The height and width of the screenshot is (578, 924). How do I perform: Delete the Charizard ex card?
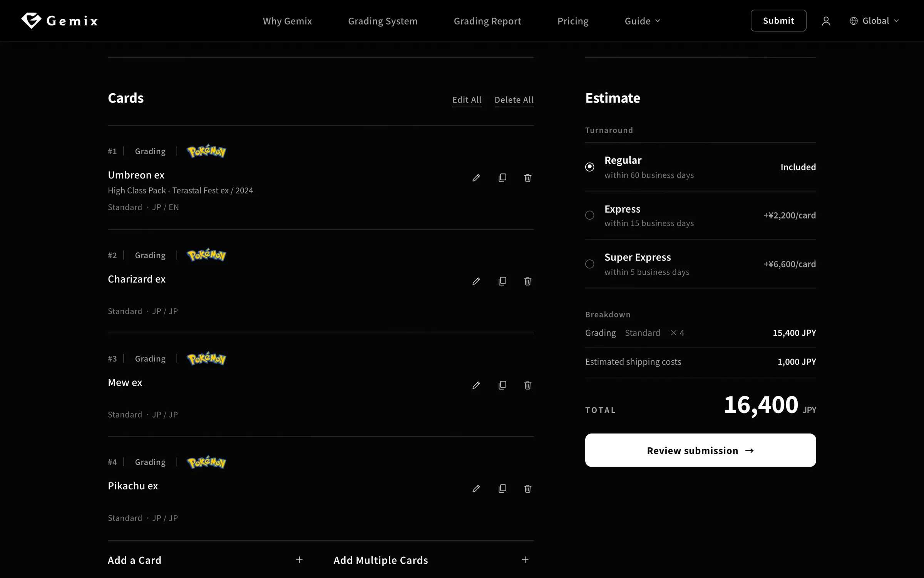point(528,281)
